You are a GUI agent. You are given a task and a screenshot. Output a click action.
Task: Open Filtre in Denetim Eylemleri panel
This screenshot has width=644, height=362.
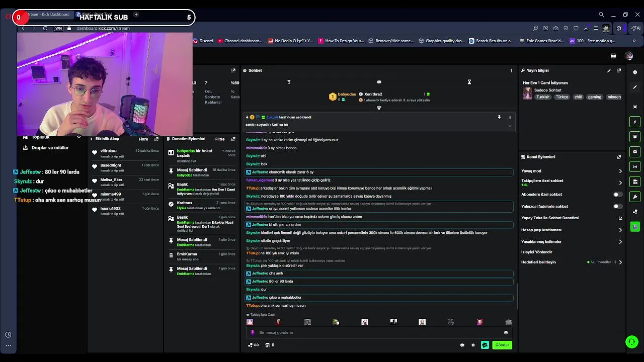coord(220,139)
